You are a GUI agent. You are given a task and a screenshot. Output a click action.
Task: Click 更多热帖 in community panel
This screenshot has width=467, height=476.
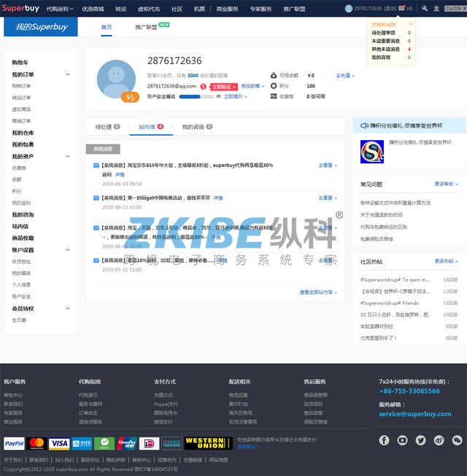(446, 261)
